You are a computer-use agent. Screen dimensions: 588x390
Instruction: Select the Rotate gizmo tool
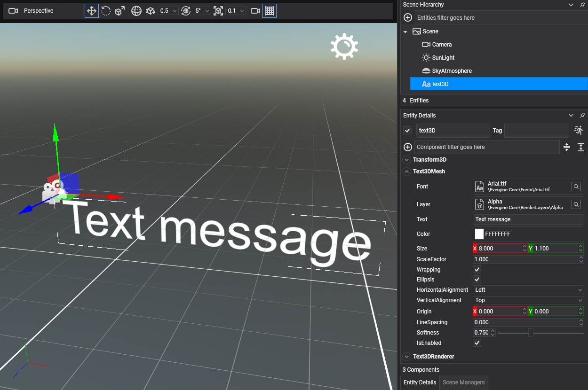tap(106, 11)
